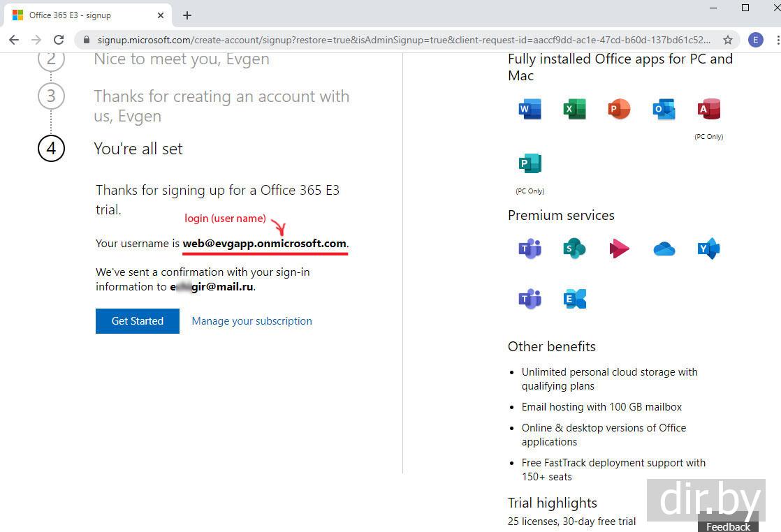Click the Yammer service icon
781x532 pixels.
point(709,249)
